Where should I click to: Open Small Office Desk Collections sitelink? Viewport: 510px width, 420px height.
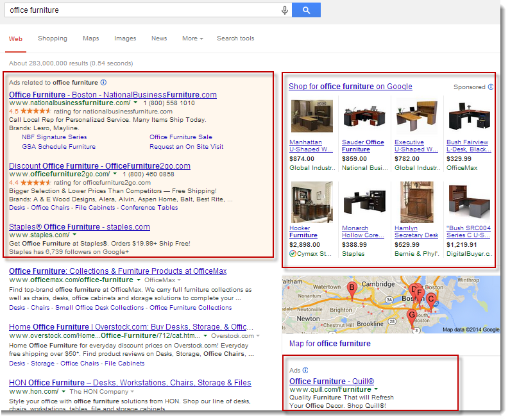99,308
